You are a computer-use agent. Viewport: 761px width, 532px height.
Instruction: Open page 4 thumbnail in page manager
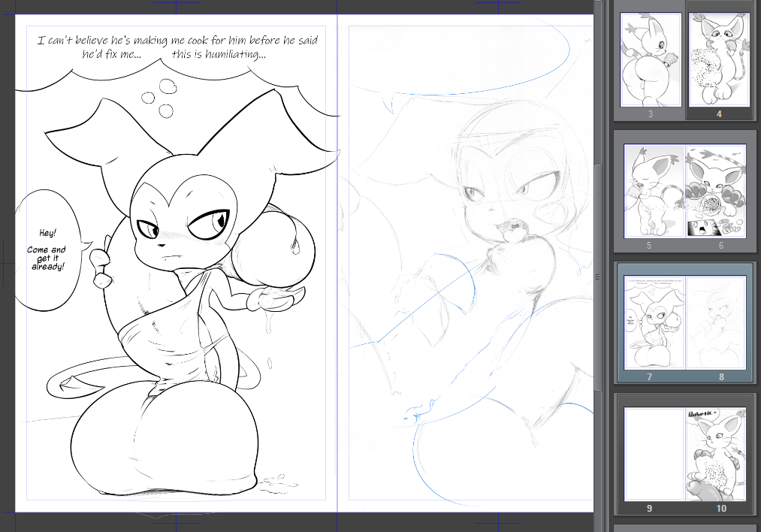point(719,59)
